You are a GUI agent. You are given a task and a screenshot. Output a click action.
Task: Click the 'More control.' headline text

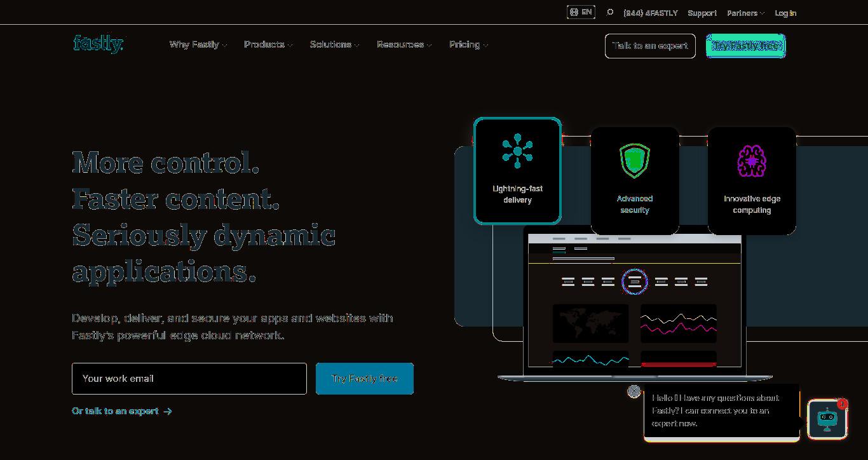(x=166, y=163)
